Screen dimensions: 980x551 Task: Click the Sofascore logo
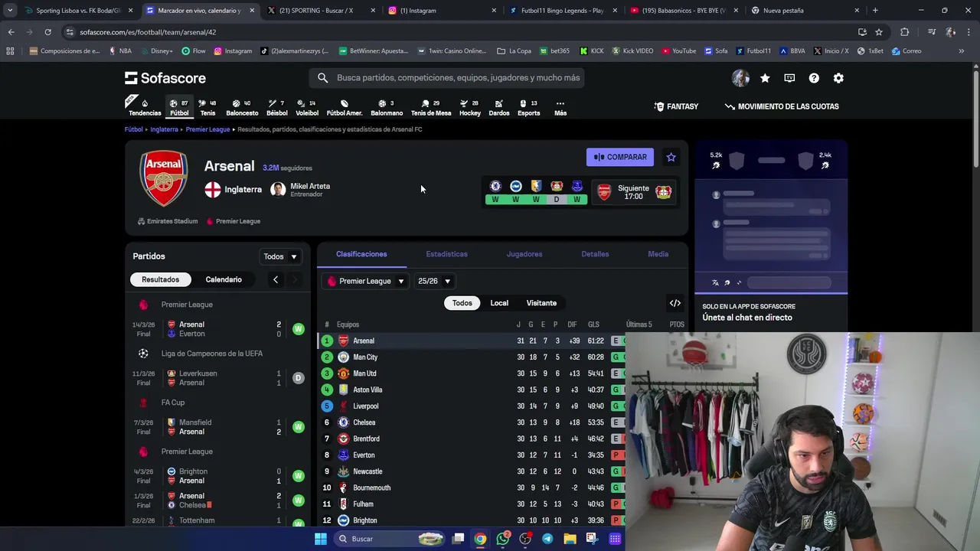tap(165, 78)
